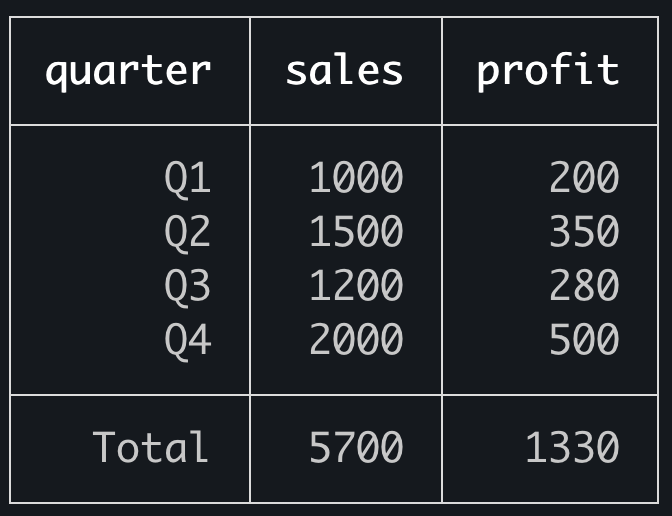This screenshot has width=672, height=516.
Task: Select the 1000 sales value
Action: tap(356, 178)
